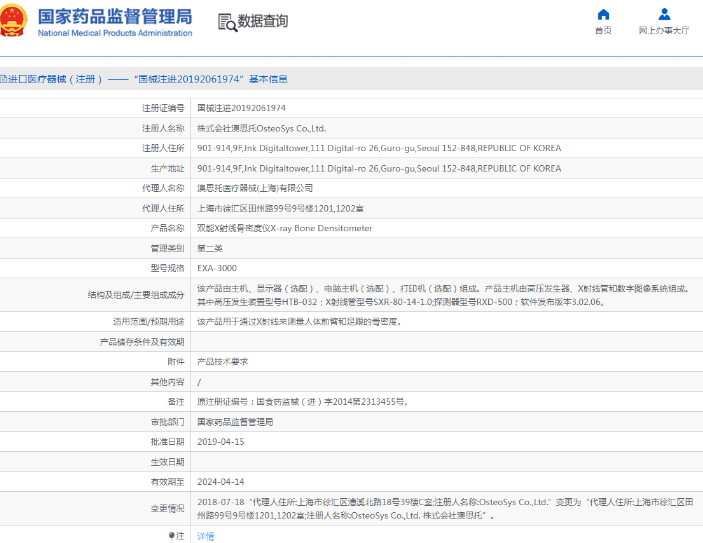
Task: Click the 注册证编号 field label
Action: pyautogui.click(x=163, y=108)
